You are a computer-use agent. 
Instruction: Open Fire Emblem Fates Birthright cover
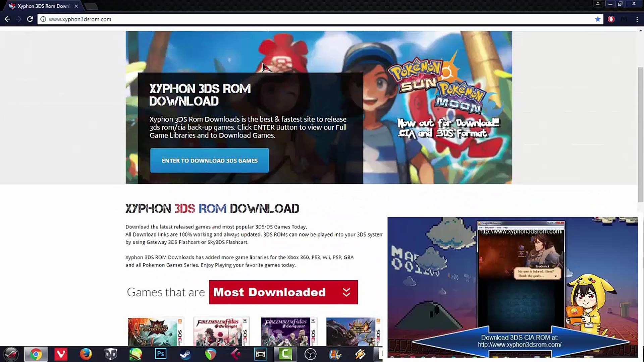[x=221, y=331]
